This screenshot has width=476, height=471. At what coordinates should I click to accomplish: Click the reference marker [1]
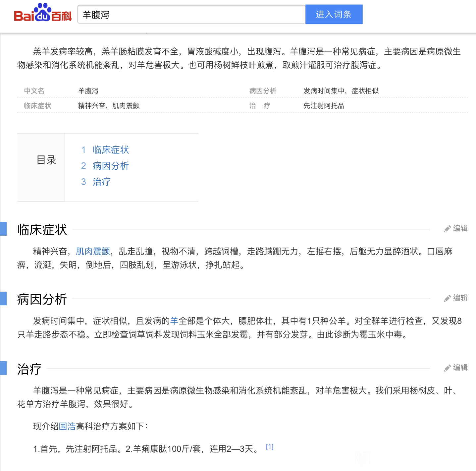(270, 447)
